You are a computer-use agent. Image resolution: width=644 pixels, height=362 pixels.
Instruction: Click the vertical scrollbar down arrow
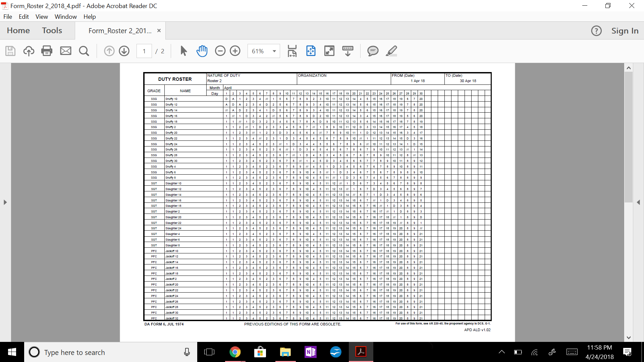[629, 338]
